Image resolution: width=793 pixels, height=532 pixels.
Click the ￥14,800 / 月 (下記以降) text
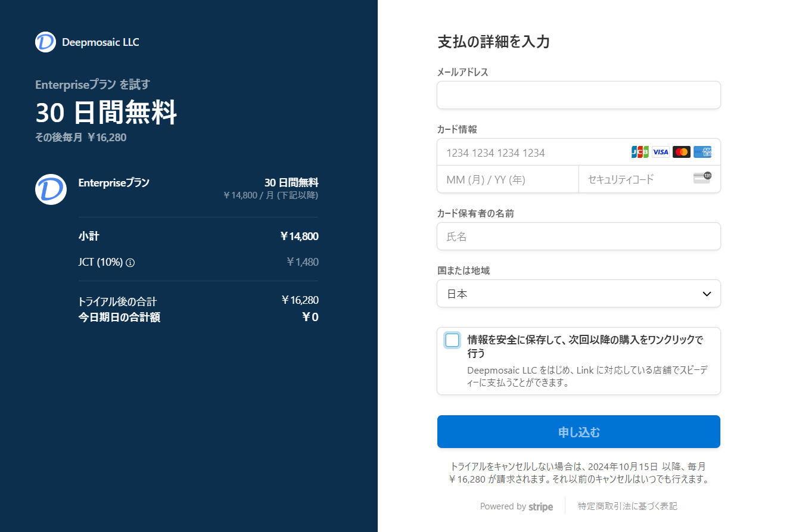pos(270,195)
